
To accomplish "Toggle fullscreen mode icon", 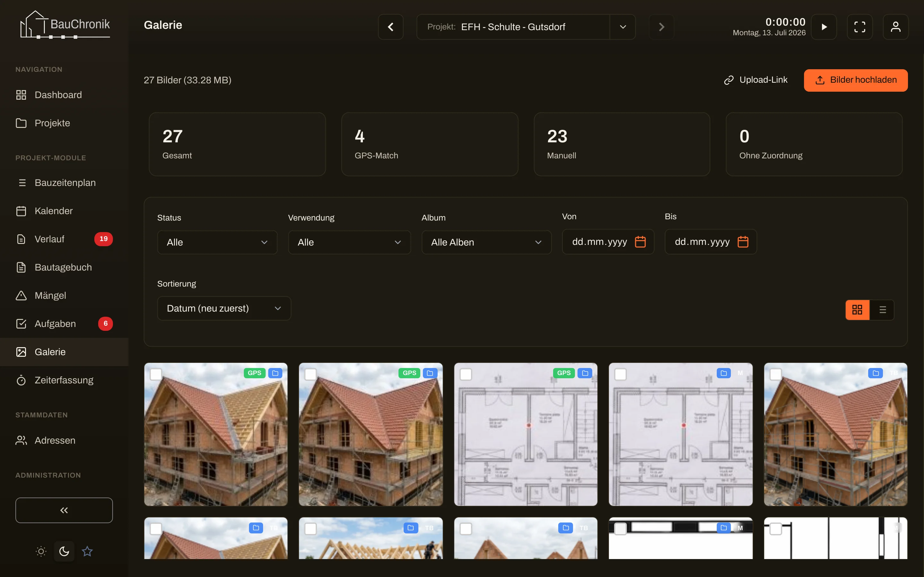I will click(x=860, y=27).
